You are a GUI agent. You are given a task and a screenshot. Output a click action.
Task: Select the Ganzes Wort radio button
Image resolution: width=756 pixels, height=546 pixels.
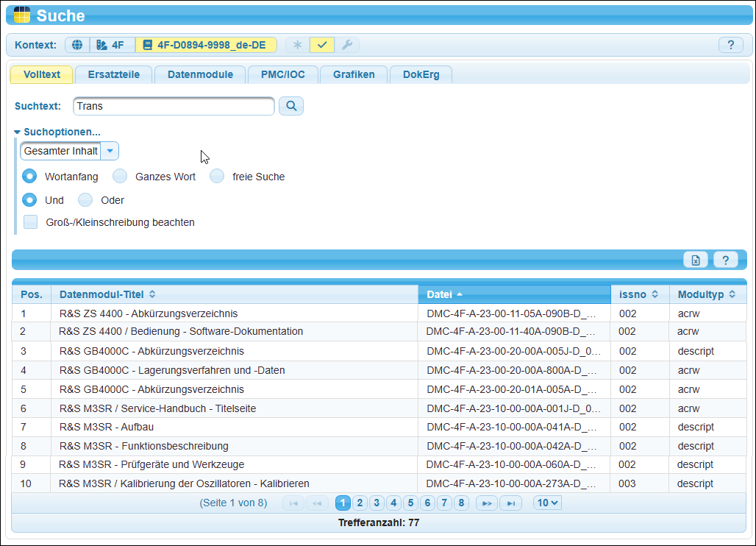click(x=120, y=176)
